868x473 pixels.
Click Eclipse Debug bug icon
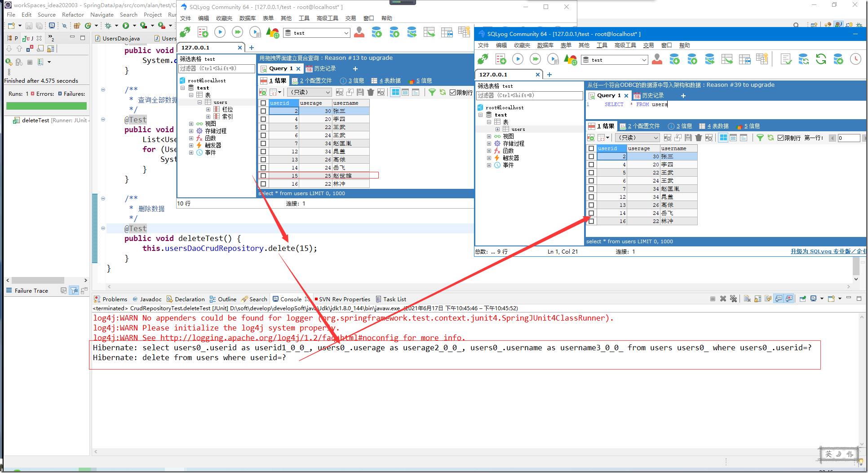pos(108,26)
